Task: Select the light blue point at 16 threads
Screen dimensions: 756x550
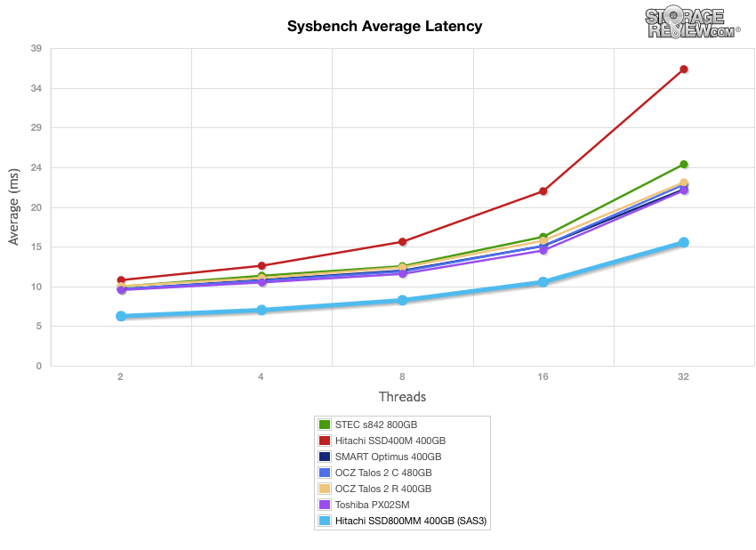Action: pyautogui.click(x=543, y=282)
